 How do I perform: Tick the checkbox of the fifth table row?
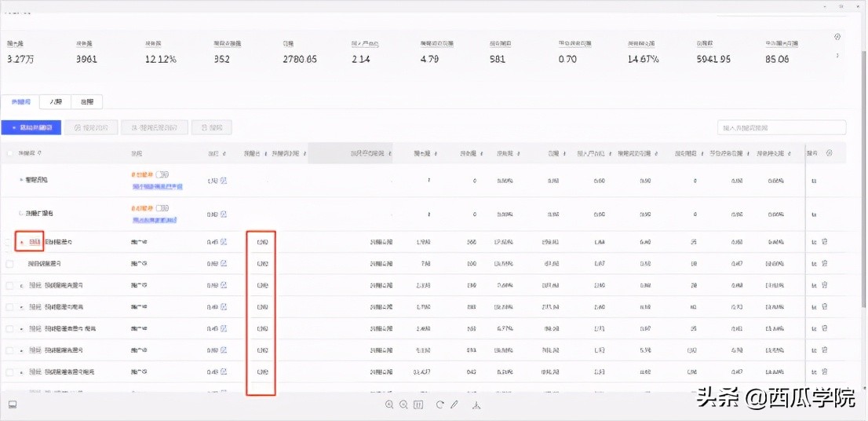[x=9, y=286]
